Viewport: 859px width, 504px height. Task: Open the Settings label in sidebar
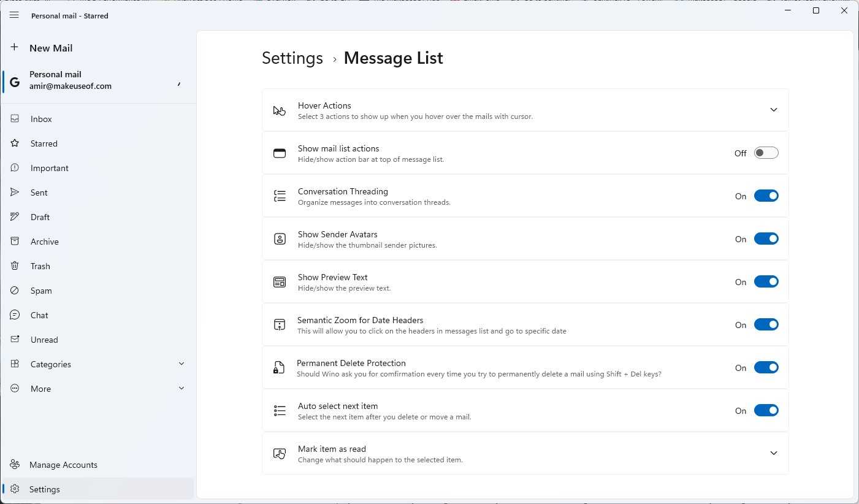point(45,489)
